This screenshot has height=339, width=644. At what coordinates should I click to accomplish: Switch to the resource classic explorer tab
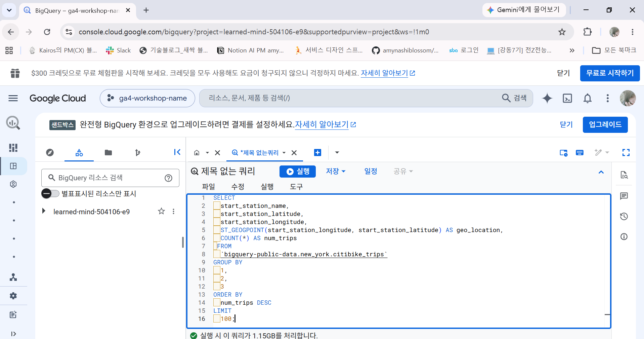coord(79,153)
